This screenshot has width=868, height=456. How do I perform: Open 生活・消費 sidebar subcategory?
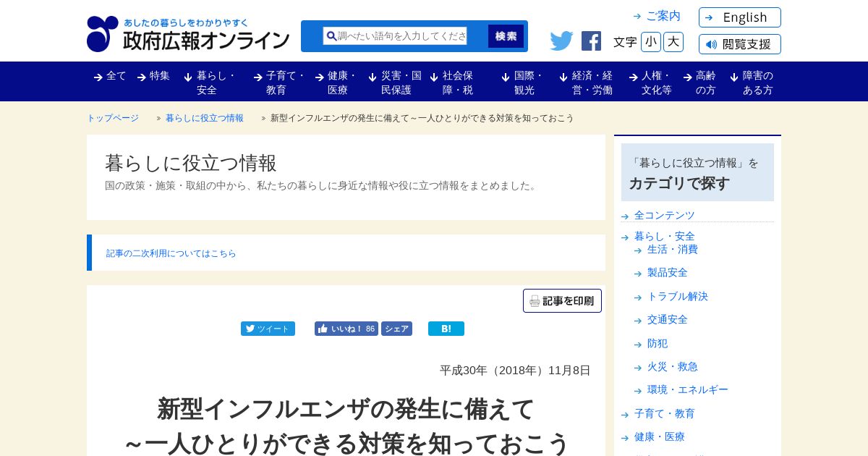click(x=673, y=249)
